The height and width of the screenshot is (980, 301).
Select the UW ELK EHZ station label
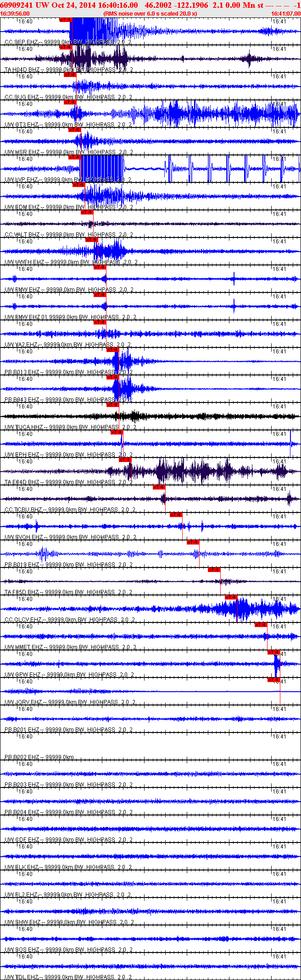point(68,867)
